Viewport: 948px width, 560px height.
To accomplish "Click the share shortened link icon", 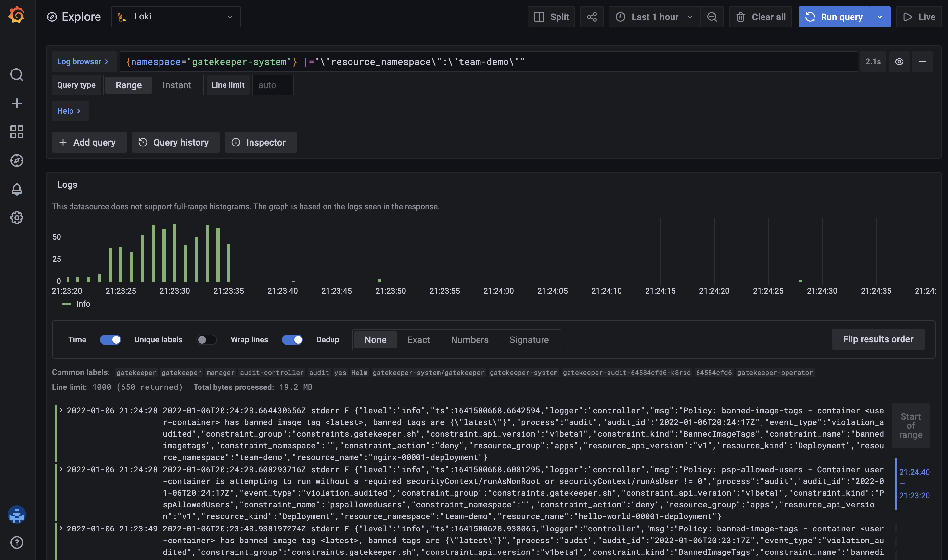I will [591, 17].
